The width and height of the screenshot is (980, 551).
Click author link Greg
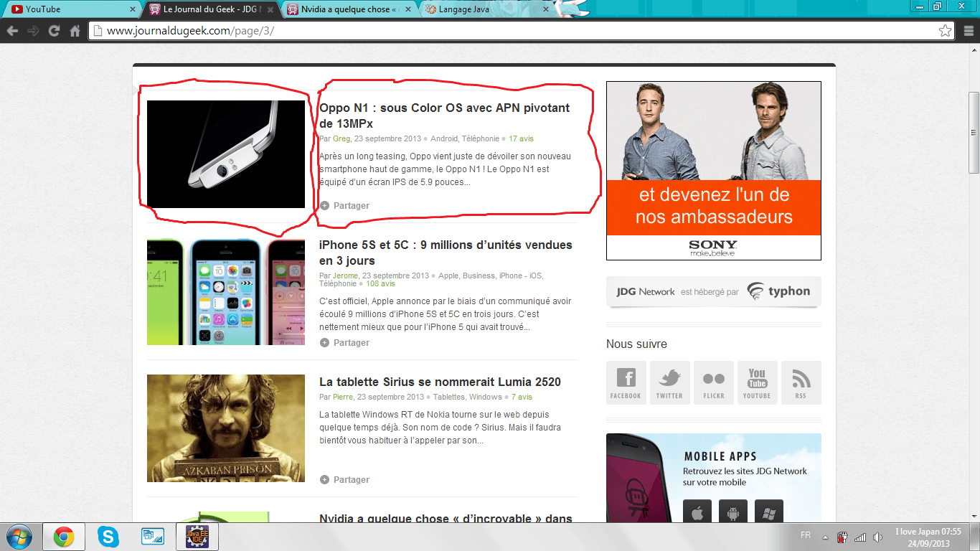click(x=341, y=138)
